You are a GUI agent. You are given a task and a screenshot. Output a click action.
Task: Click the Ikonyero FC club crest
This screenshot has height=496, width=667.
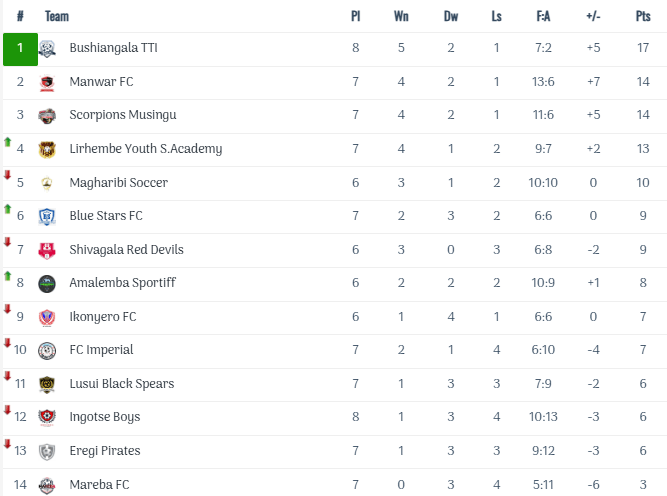click(47, 317)
